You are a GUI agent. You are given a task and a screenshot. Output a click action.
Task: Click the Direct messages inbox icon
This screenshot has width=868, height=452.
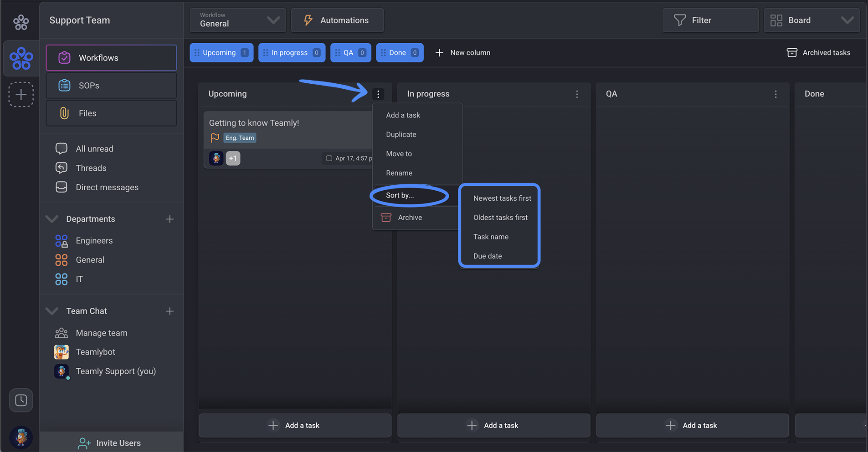(62, 187)
